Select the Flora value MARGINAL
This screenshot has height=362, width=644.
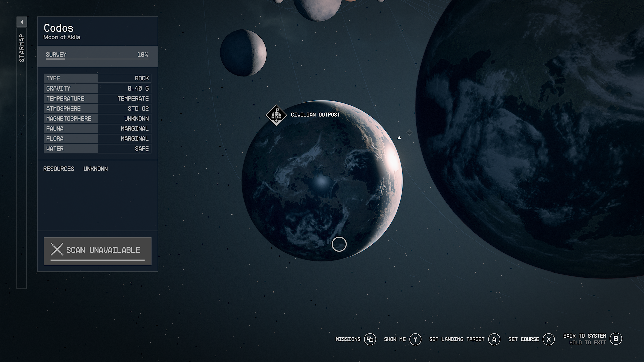tap(135, 139)
